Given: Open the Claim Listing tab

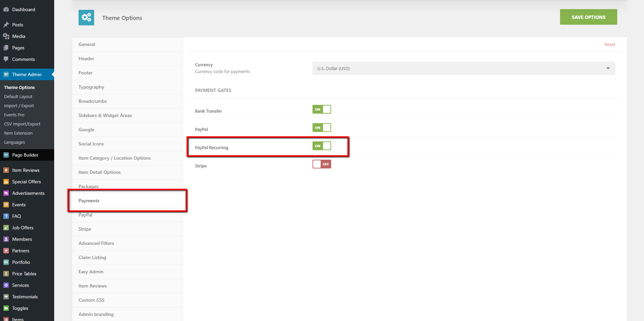Looking at the screenshot, I should coord(128,257).
